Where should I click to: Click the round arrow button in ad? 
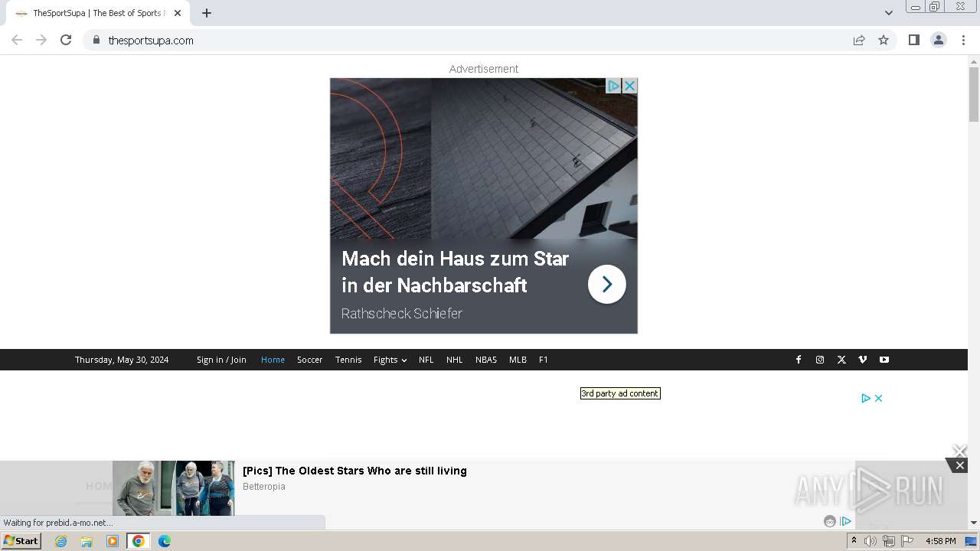click(x=607, y=284)
